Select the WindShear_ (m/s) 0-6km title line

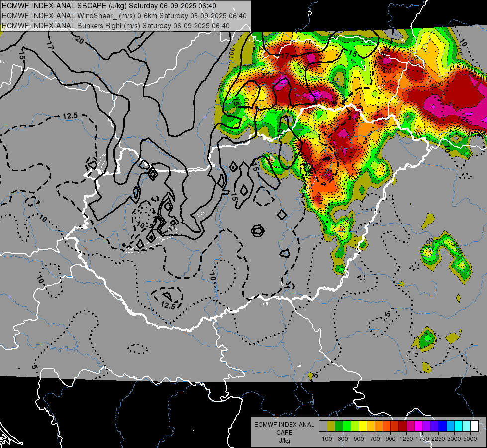point(124,16)
